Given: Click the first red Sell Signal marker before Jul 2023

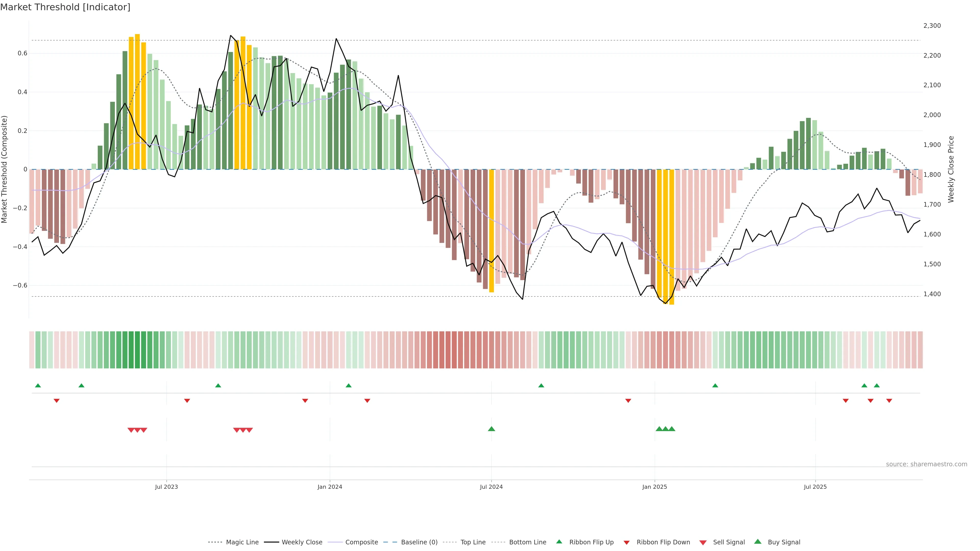Looking at the screenshot, I should click(131, 430).
